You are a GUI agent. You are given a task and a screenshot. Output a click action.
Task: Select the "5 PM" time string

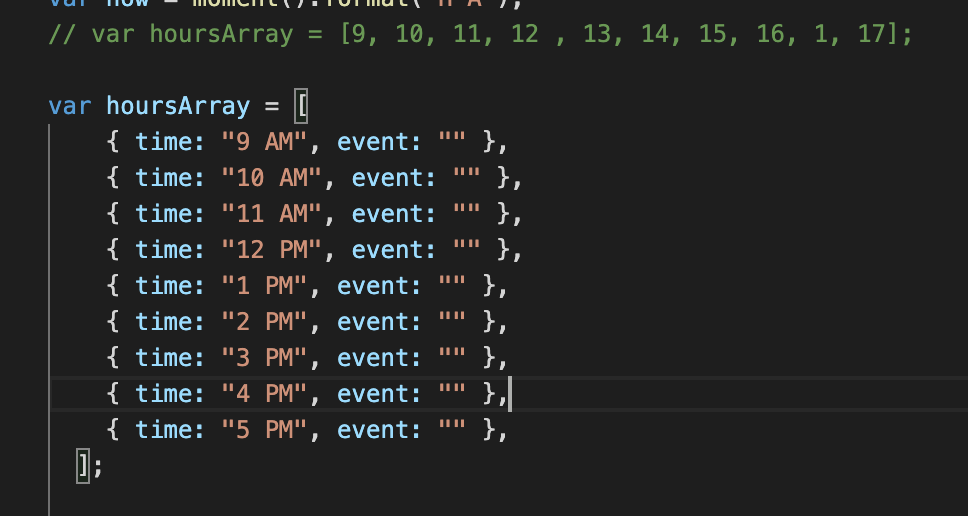tap(264, 430)
